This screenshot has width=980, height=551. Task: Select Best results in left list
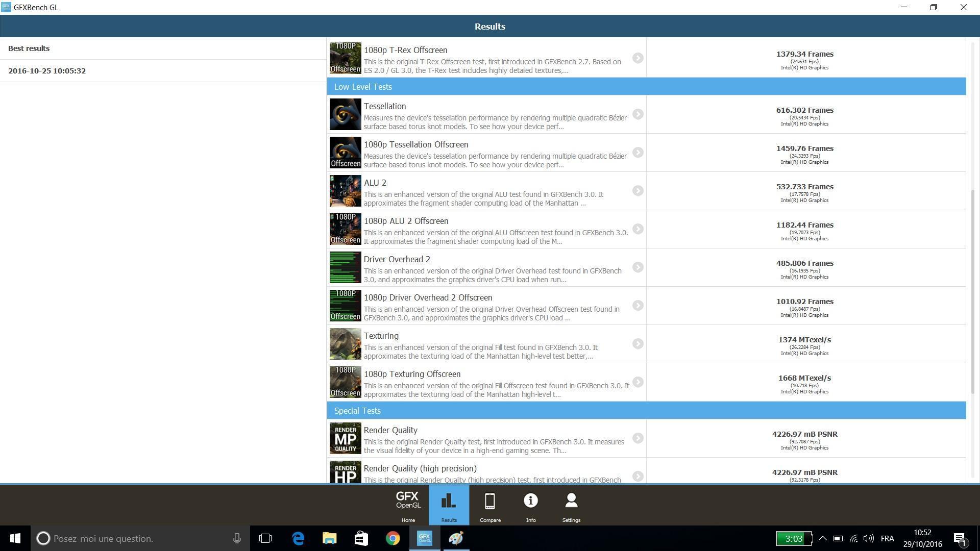[29, 48]
